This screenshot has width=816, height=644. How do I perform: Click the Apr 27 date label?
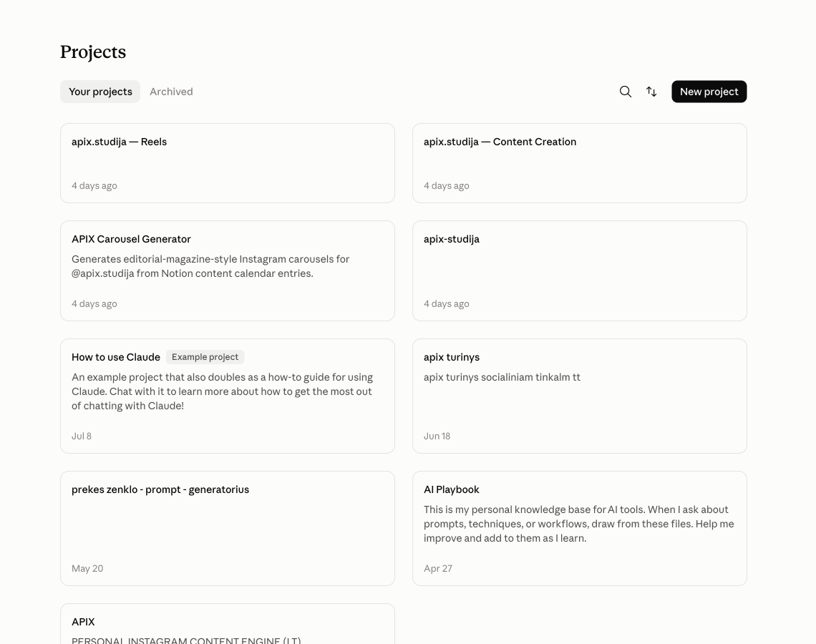pos(438,569)
